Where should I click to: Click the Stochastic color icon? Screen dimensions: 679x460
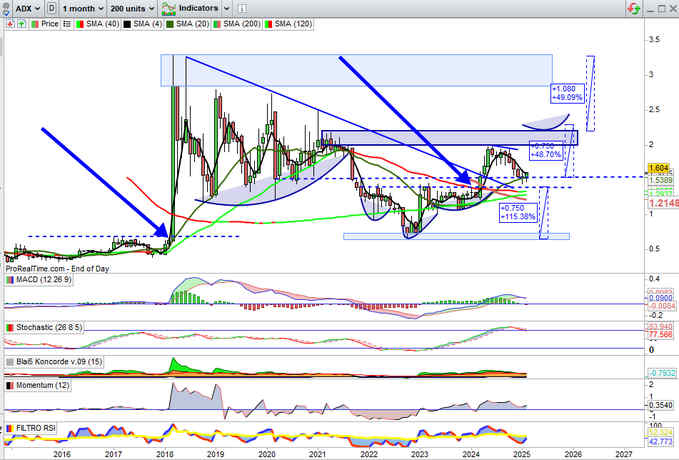pyautogui.click(x=10, y=327)
